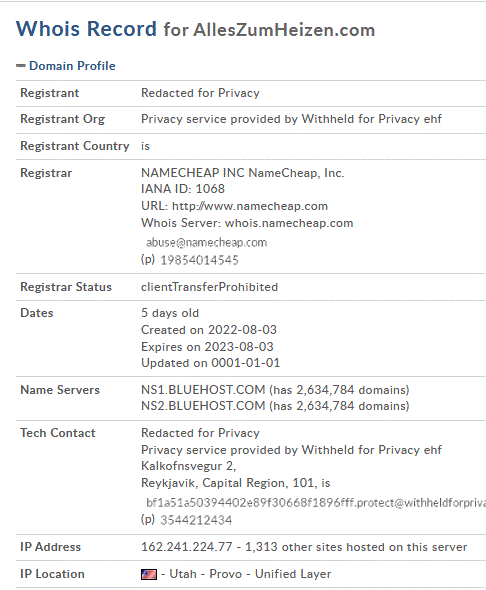Open the Domain Profile heading link

pos(72,66)
